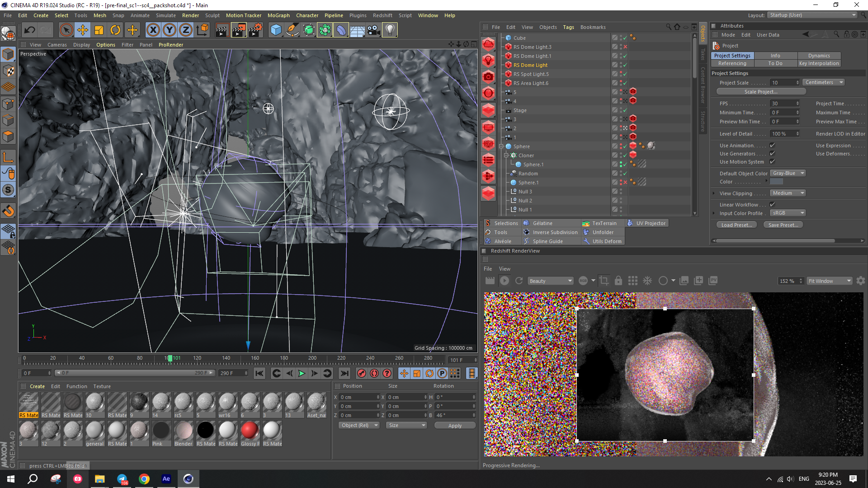Viewport: 868px width, 488px height.
Task: Refresh Redshift RenderView icon
Action: click(519, 281)
